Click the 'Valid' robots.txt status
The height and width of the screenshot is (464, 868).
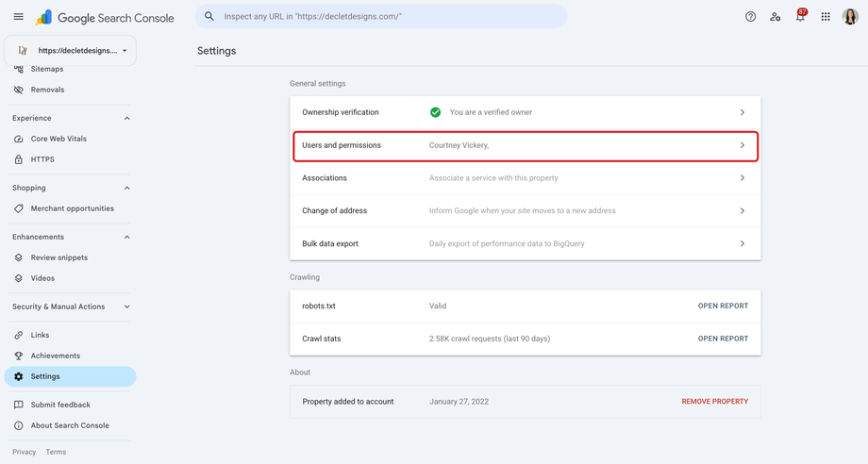pos(438,306)
